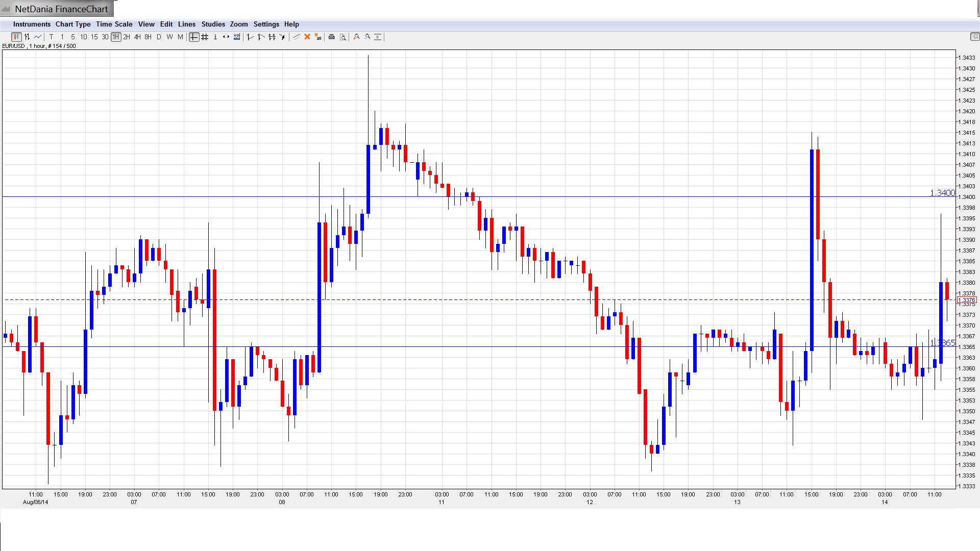Switch to monthly M time scale
980x551 pixels.
[180, 37]
